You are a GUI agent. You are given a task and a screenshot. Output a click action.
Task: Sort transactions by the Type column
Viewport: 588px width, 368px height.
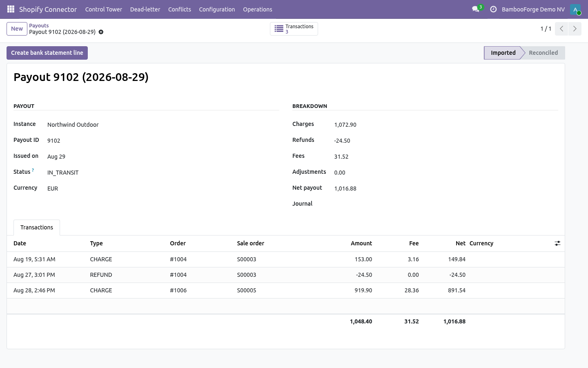pos(96,243)
